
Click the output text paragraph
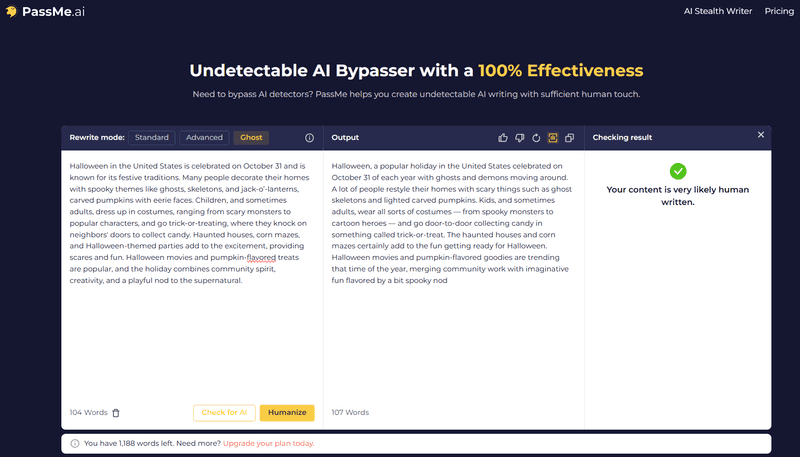452,223
